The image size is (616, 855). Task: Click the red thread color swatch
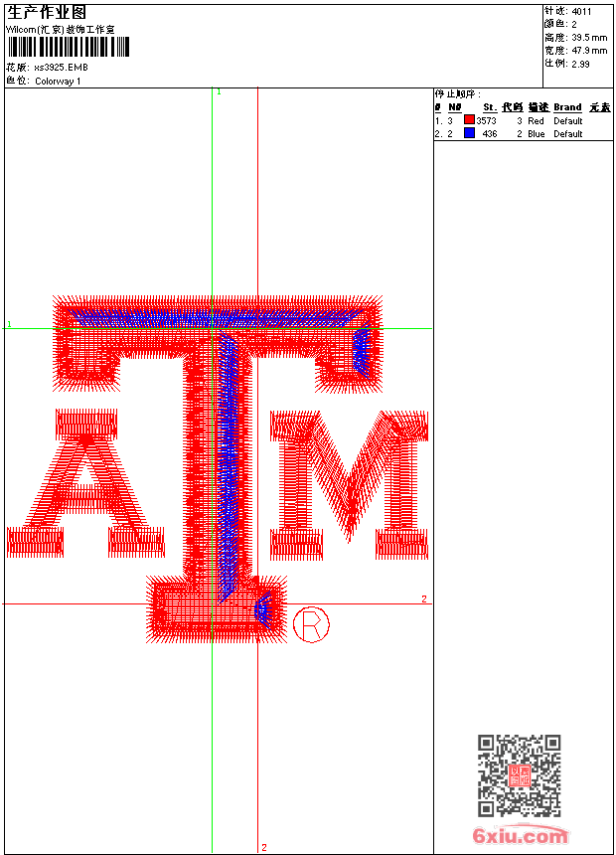[469, 120]
